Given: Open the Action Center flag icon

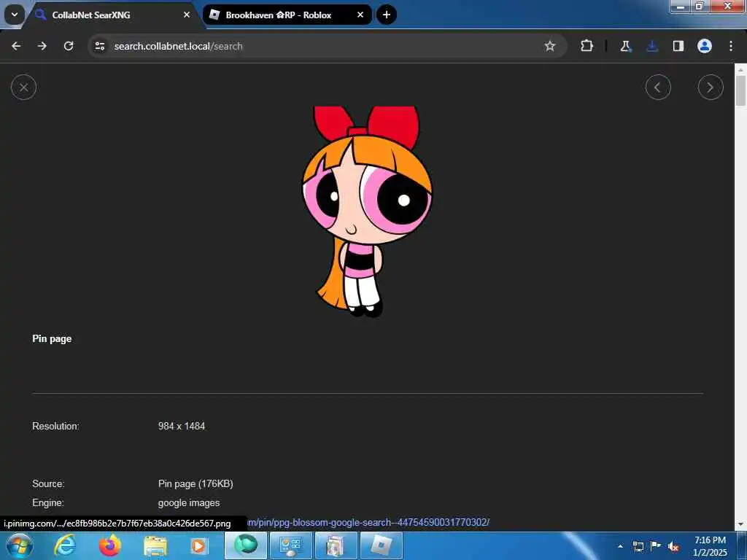Looking at the screenshot, I should point(656,546).
